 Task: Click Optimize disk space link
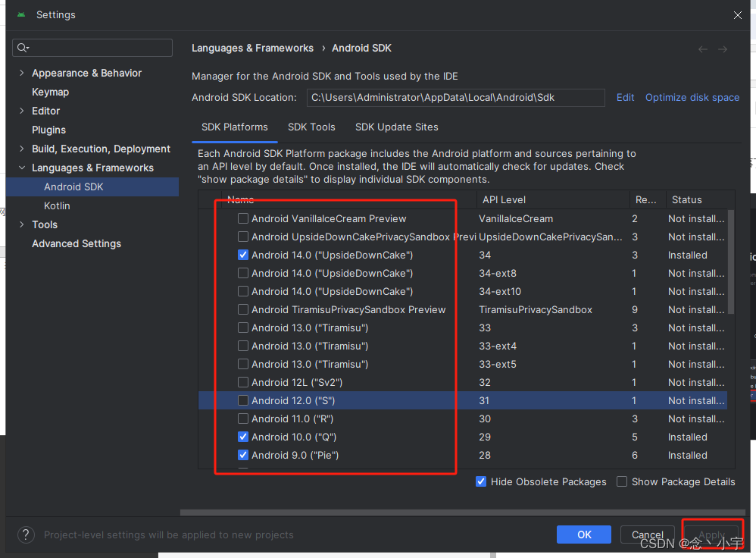[692, 98]
